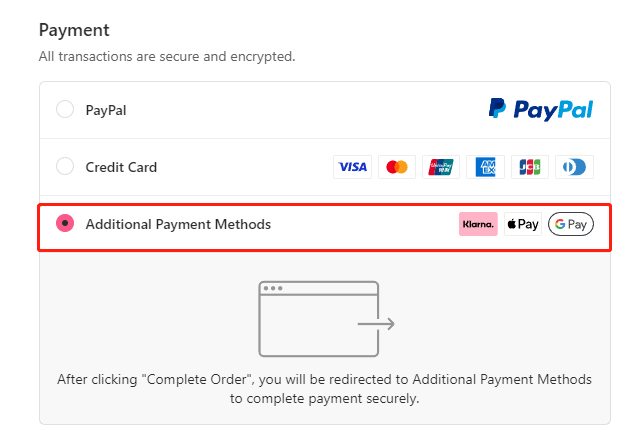The width and height of the screenshot is (634, 436).
Task: Click the Additional Payment Methods label
Action: [178, 224]
